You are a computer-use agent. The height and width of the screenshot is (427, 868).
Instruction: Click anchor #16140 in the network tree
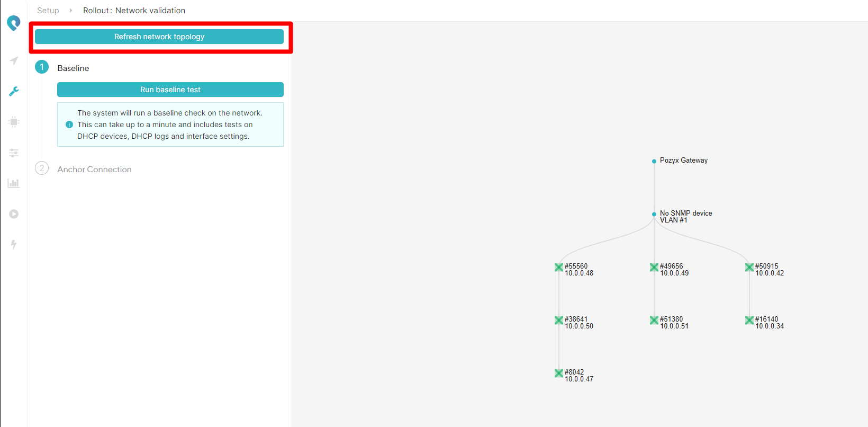[749, 321]
